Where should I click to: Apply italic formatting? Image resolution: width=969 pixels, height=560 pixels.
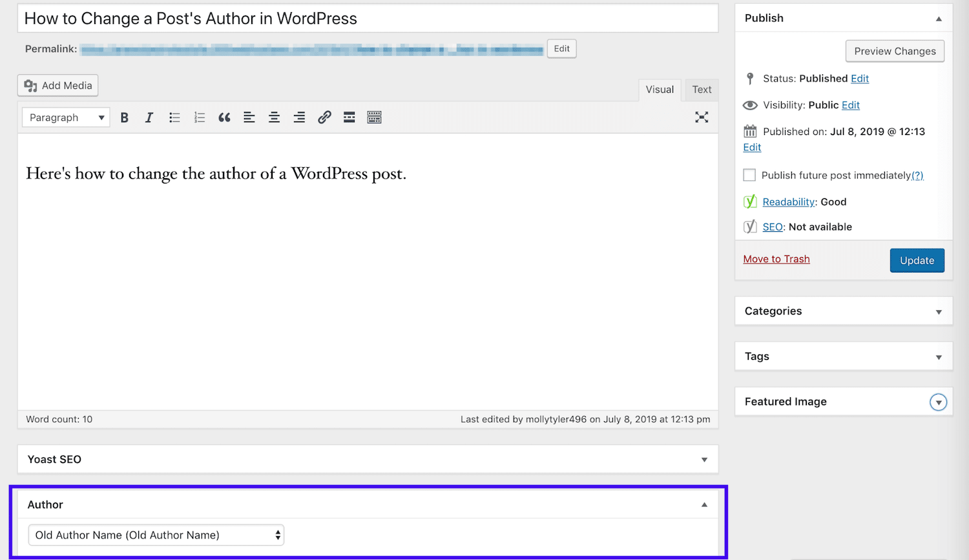point(149,117)
